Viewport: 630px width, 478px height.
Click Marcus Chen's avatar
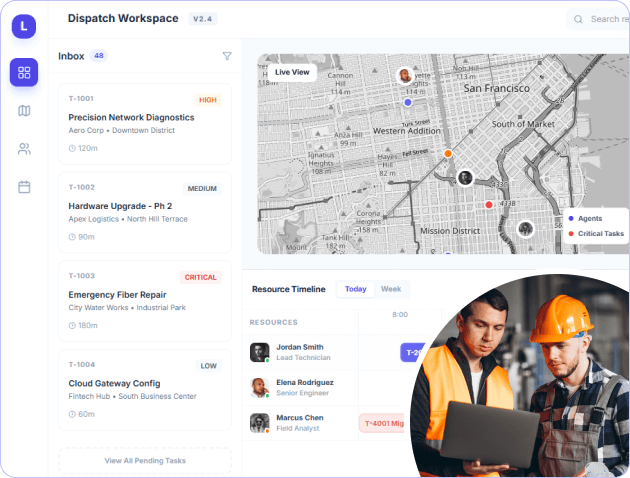coord(260,423)
